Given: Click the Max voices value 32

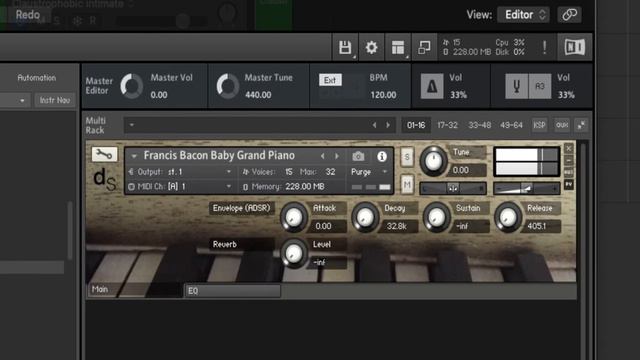Looking at the screenshot, I should click(x=330, y=172).
